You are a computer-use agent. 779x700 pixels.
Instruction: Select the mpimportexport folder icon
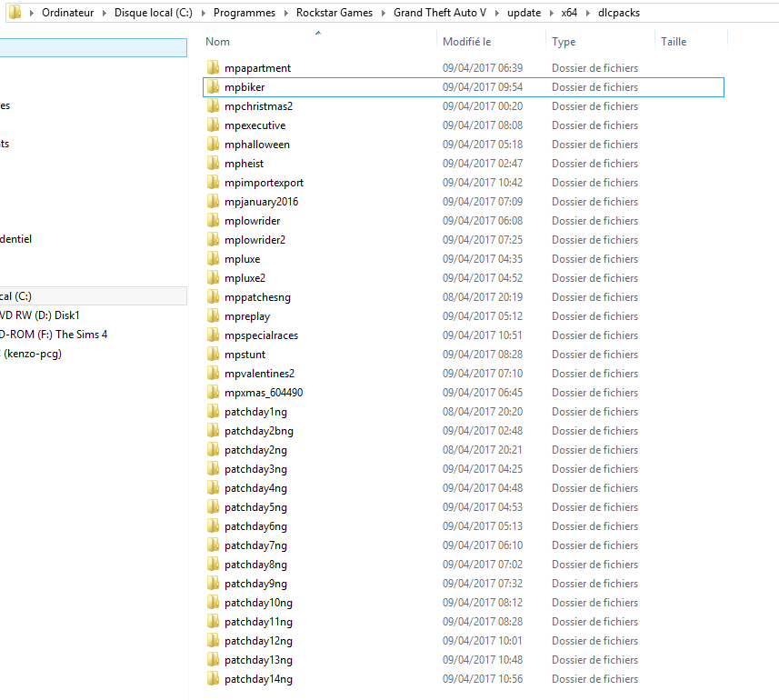click(213, 182)
